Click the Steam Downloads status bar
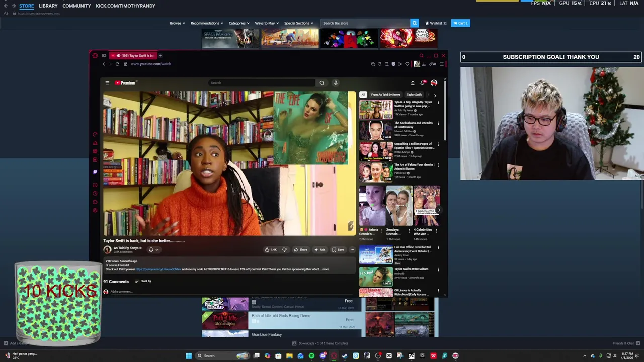Image resolution: width=644 pixels, height=362 pixels. coord(320,343)
